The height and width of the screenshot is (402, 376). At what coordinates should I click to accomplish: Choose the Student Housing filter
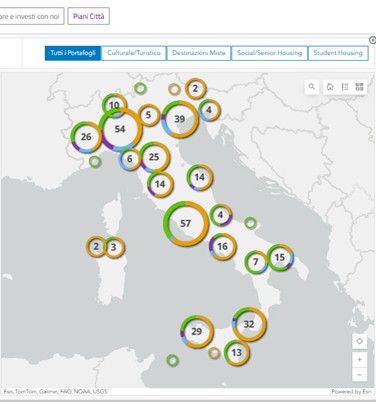point(338,53)
